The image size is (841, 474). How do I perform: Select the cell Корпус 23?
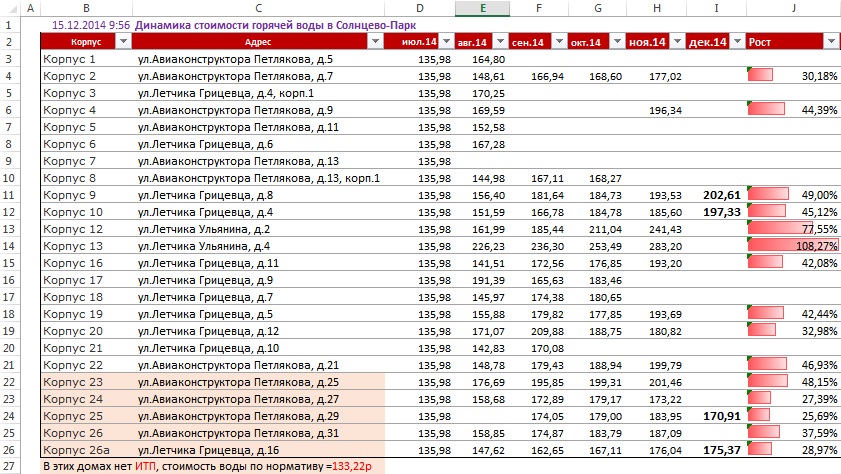86,382
